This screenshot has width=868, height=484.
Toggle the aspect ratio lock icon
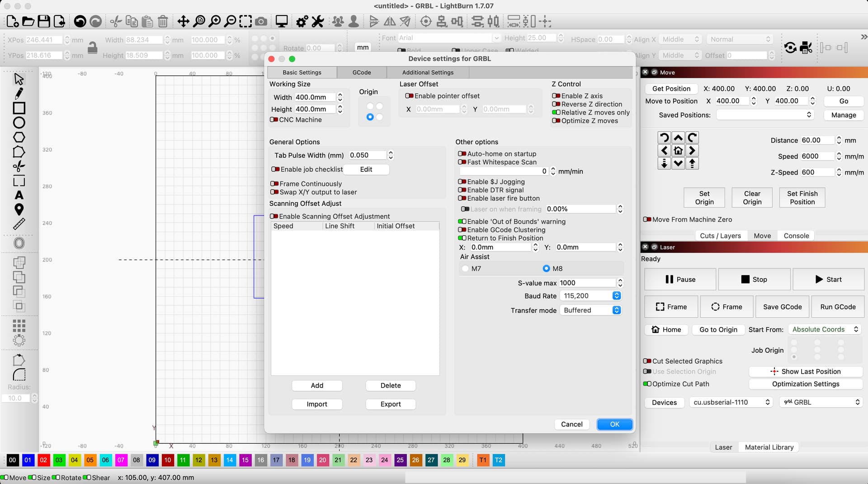point(93,47)
